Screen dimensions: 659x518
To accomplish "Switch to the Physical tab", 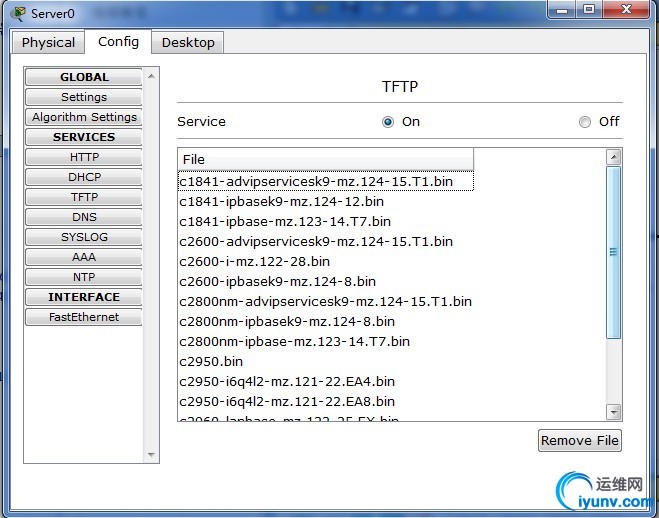I will click(x=48, y=42).
